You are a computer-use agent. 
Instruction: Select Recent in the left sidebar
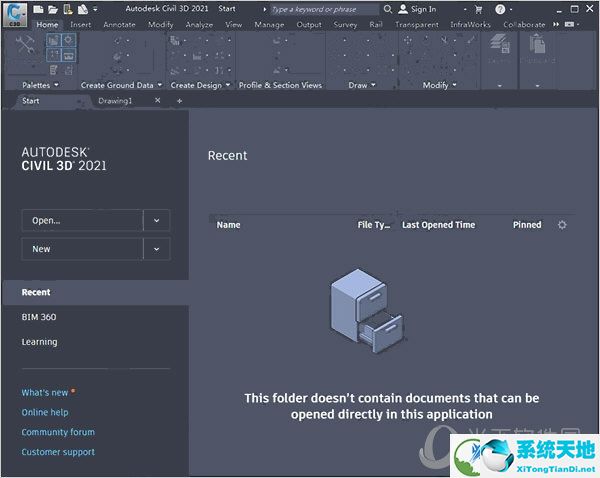96,292
